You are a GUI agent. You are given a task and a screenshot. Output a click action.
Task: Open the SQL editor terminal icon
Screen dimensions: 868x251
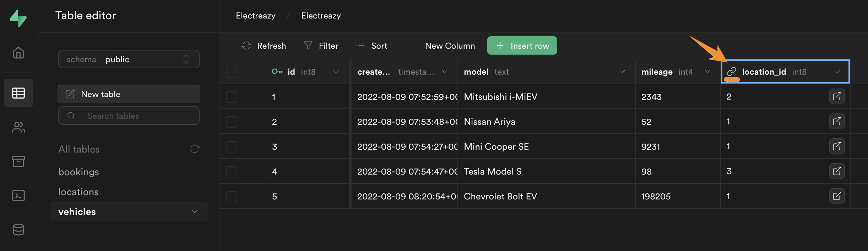coord(18,196)
